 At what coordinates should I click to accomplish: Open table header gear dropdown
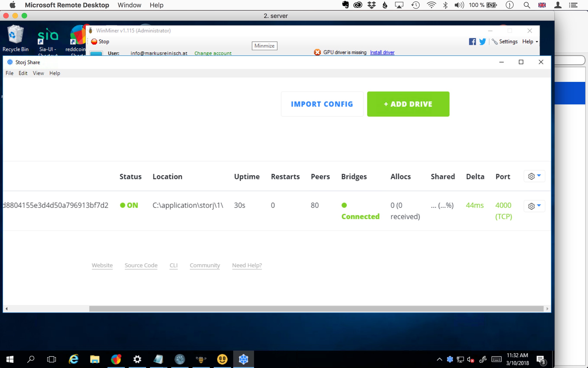(534, 176)
